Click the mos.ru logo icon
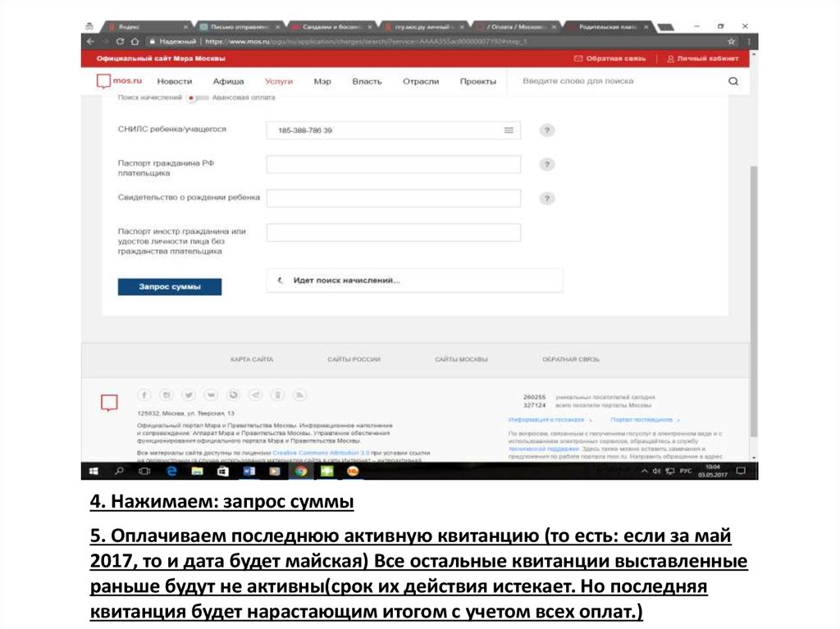 click(x=103, y=81)
